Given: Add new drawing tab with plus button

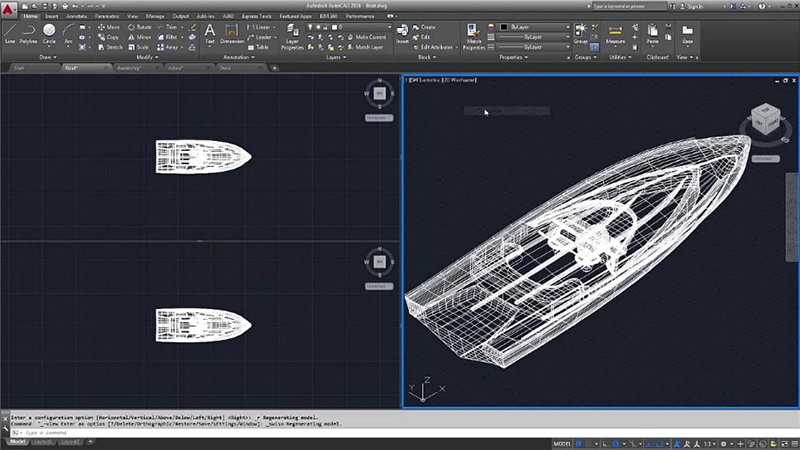Looking at the screenshot, I should coord(274,68).
